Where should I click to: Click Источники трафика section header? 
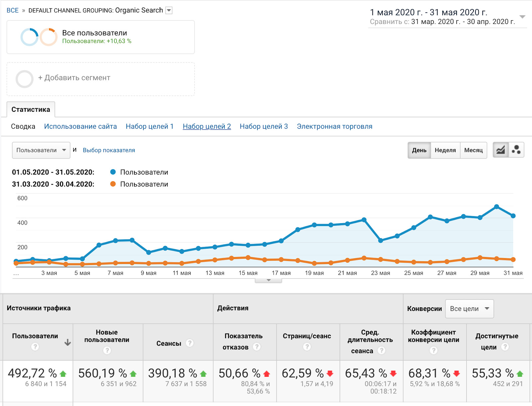(39, 308)
